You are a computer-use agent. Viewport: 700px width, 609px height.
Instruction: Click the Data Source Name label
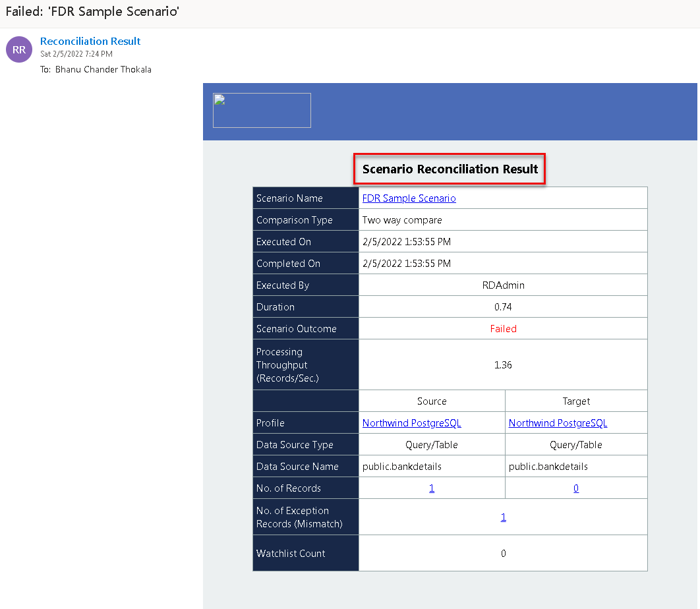pos(297,467)
